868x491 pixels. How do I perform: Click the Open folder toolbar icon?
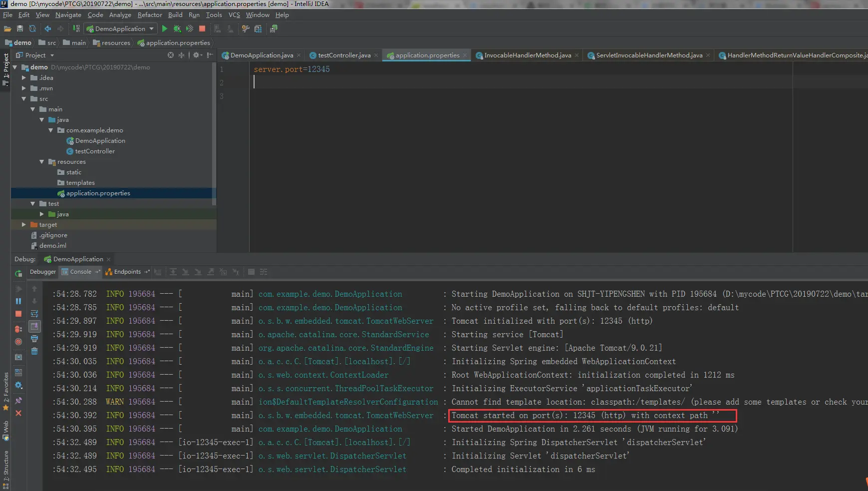tap(7, 29)
